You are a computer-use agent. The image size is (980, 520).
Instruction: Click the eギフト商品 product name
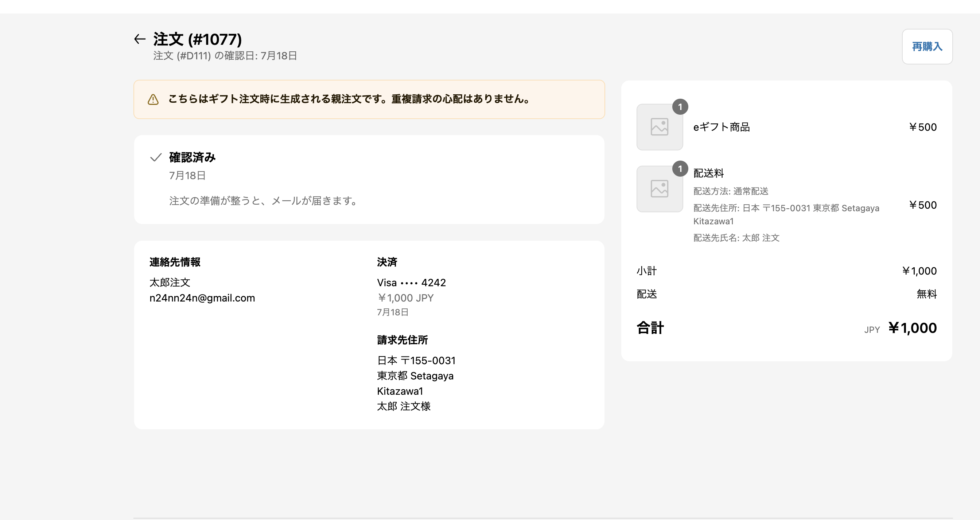pyautogui.click(x=721, y=127)
